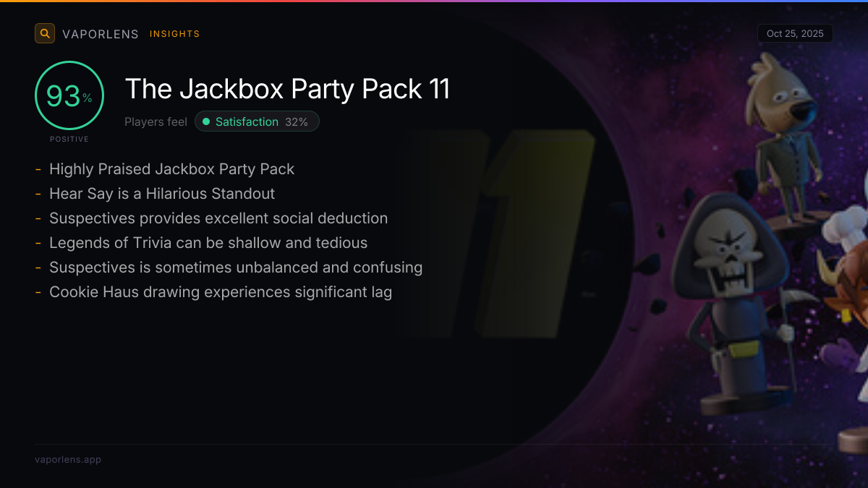Click the 93% positive score circle
868x488 pixels.
pyautogui.click(x=69, y=95)
